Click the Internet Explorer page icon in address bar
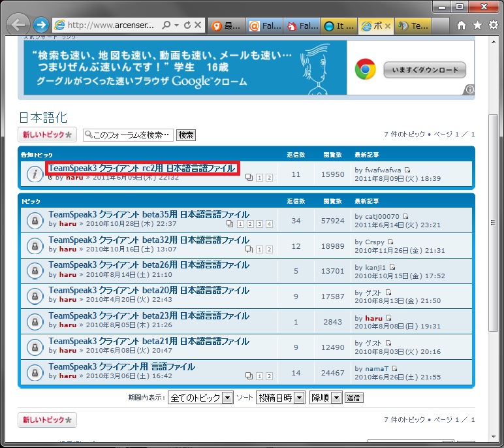The height and width of the screenshot is (448, 504). point(59,25)
